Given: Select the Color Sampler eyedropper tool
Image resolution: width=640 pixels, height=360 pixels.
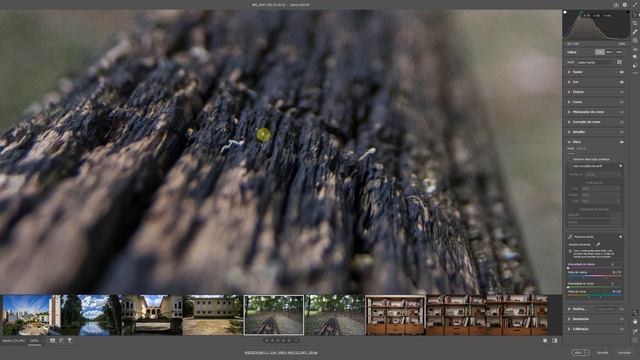Looking at the screenshot, I should tap(635, 331).
